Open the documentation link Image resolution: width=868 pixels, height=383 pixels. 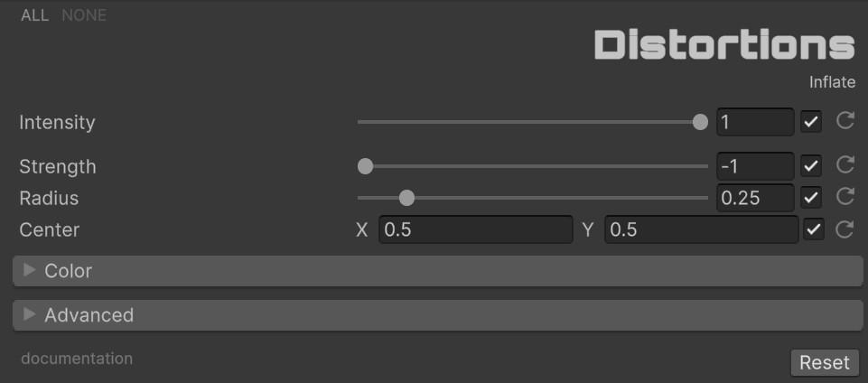point(77,359)
